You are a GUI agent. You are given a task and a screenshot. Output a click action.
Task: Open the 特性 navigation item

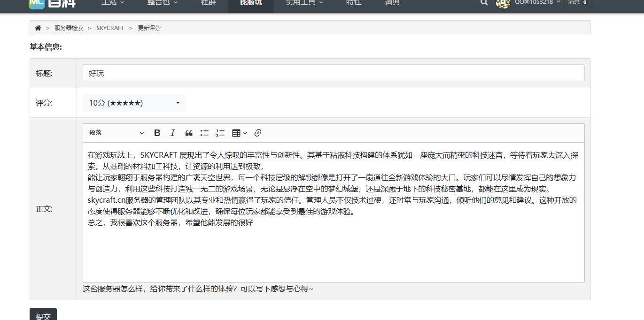354,3
